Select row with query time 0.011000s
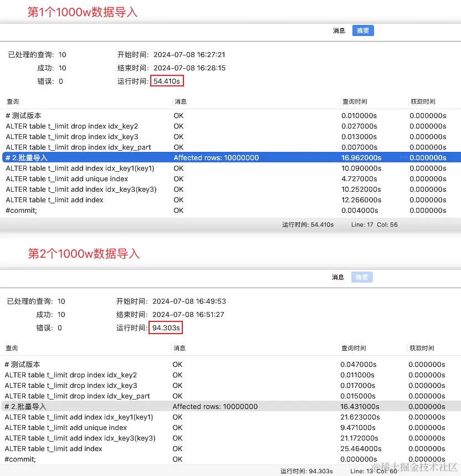This screenshot has width=461, height=476. coord(230,375)
